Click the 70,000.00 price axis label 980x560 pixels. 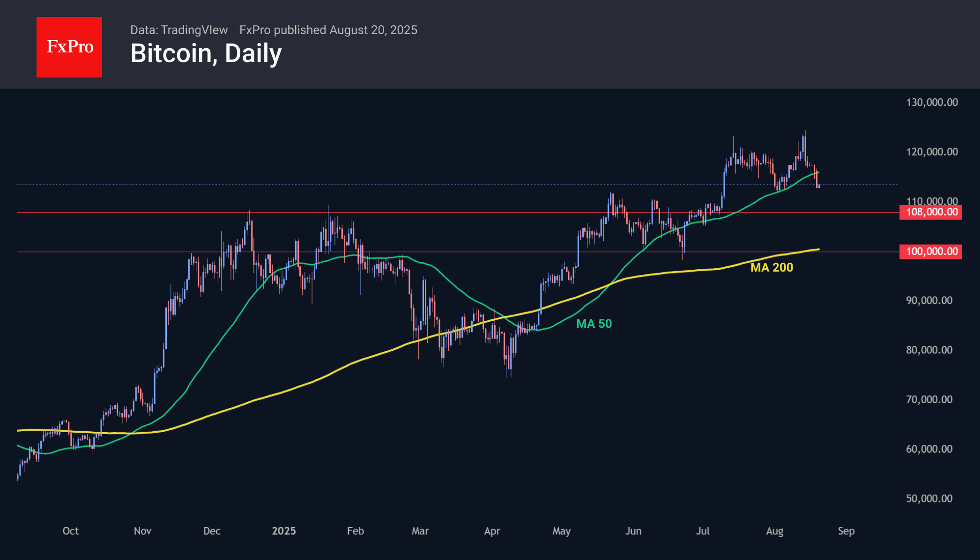pos(929,399)
